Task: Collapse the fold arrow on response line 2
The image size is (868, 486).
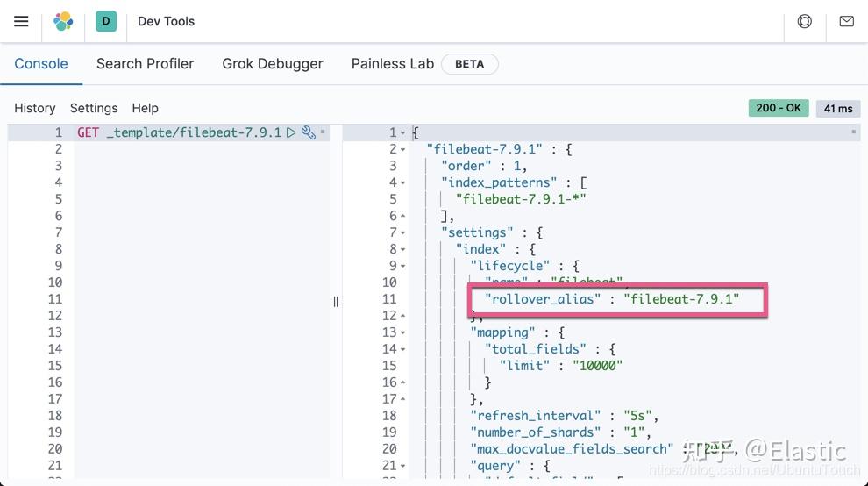Action: pos(403,150)
